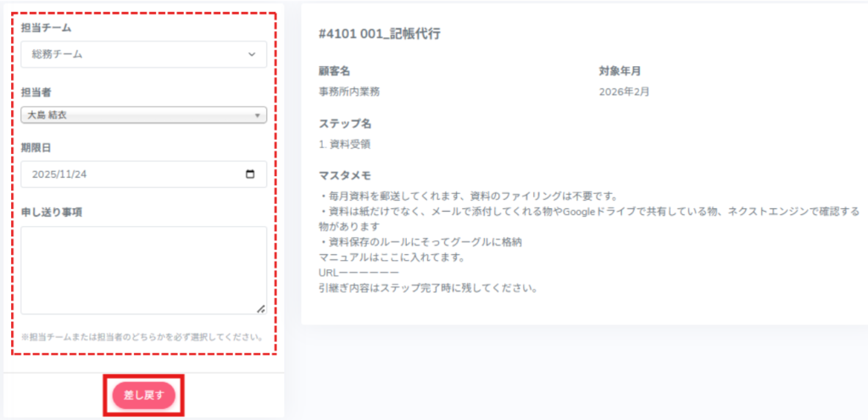The height and width of the screenshot is (420, 868).
Task: Click inside the 申し送り事項 text area
Action: pos(143,270)
